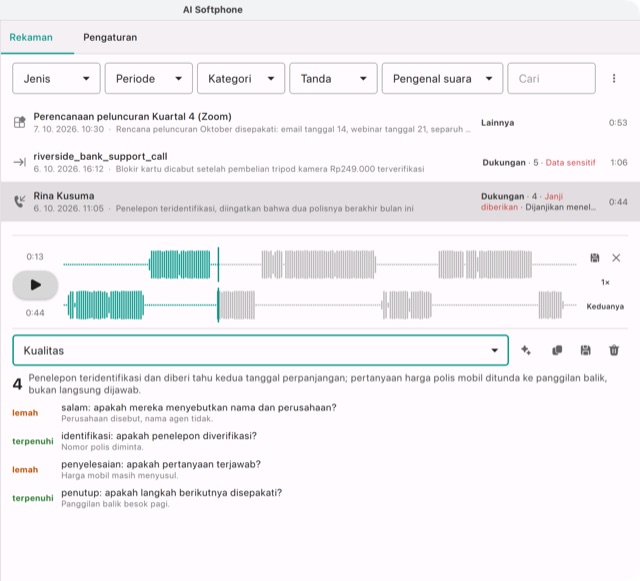The width and height of the screenshot is (640, 581).
Task: Select the Rina Kusuma recording
Action: click(x=320, y=202)
